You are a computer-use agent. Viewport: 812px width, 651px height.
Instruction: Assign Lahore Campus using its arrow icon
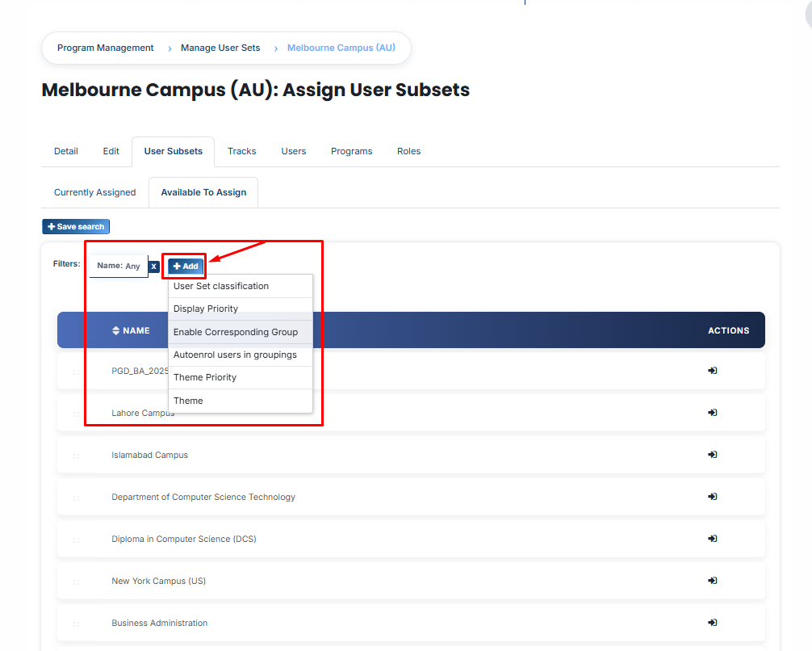point(713,413)
